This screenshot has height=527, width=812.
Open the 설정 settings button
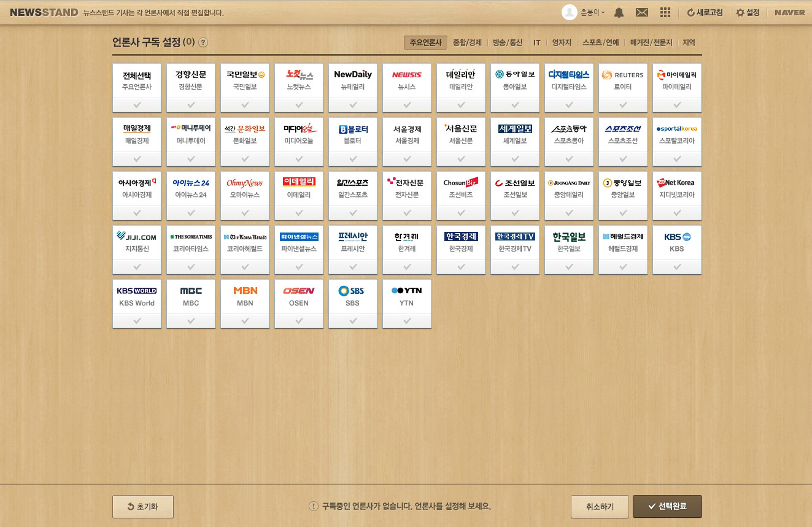coord(748,12)
